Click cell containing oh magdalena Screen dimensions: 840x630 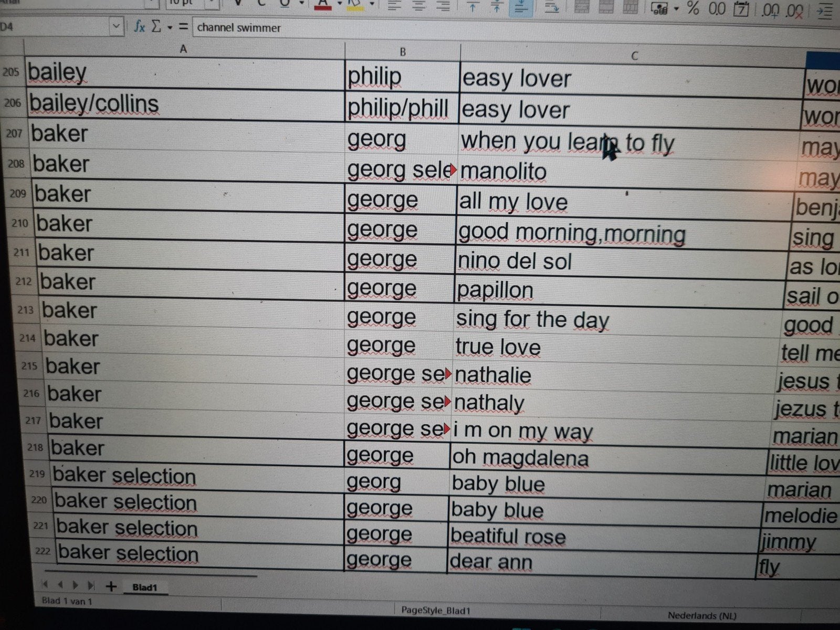point(609,458)
